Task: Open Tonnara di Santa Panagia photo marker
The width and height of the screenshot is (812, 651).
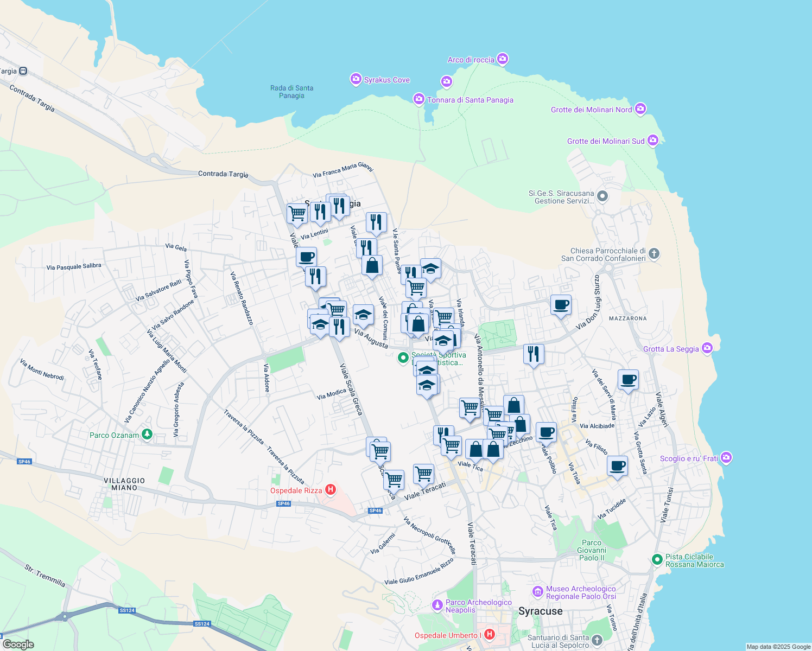Action: pos(418,99)
